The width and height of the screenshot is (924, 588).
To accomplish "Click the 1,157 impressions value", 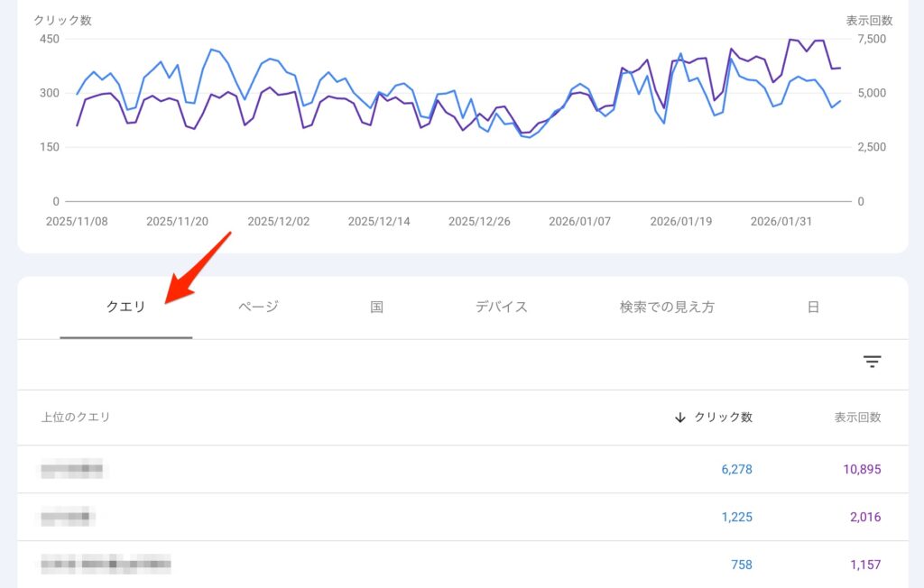I will pyautogui.click(x=864, y=565).
